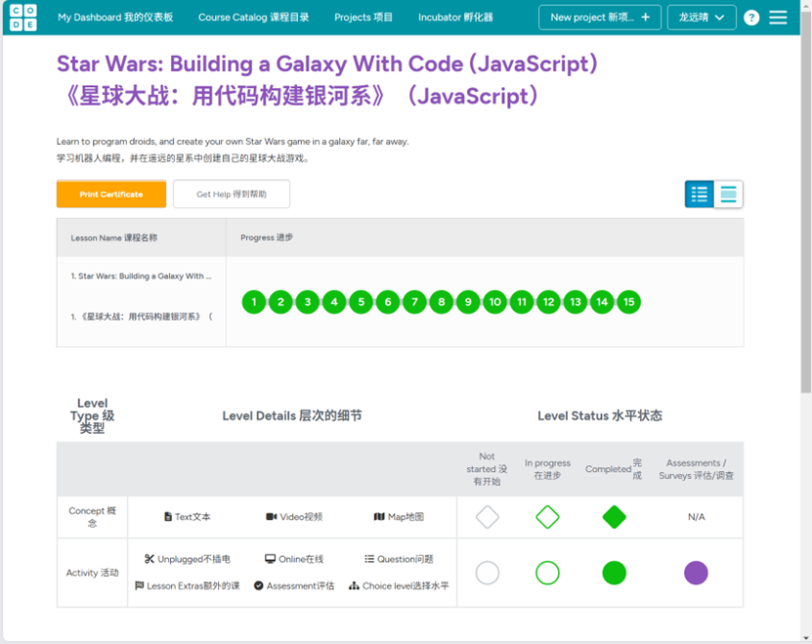This screenshot has width=812, height=644.
Task: Open level 8 bubble
Action: point(442,302)
